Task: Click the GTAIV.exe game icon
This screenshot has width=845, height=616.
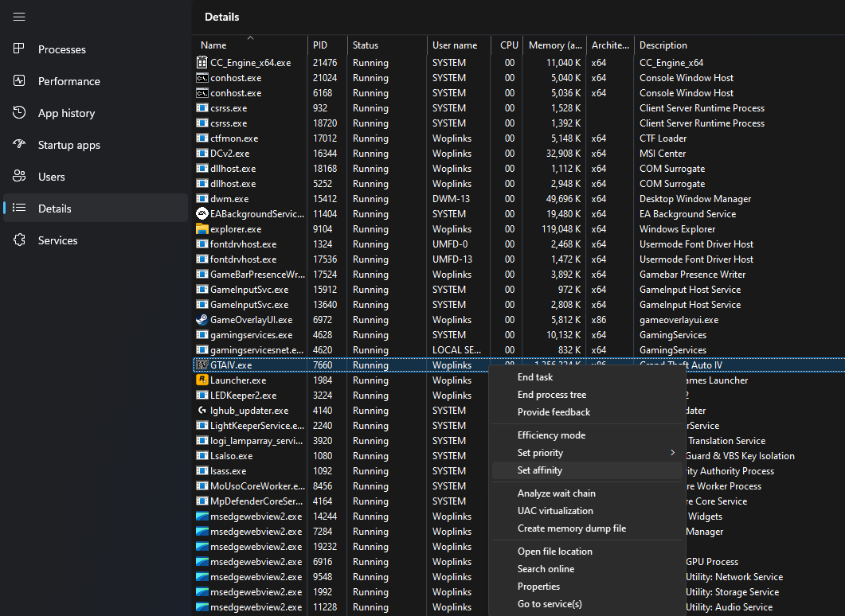Action: (x=201, y=365)
